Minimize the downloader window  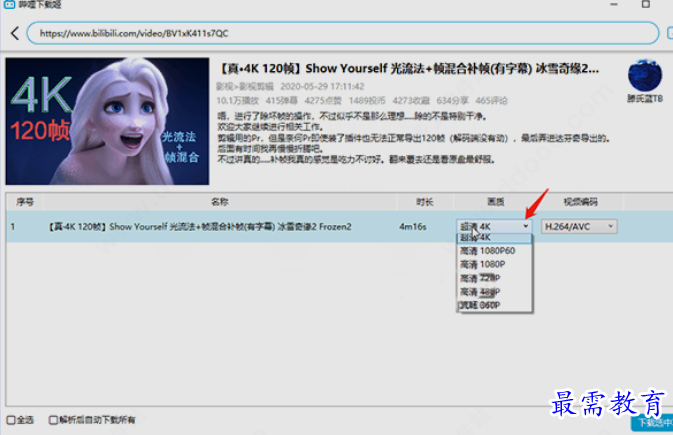(614, 4)
